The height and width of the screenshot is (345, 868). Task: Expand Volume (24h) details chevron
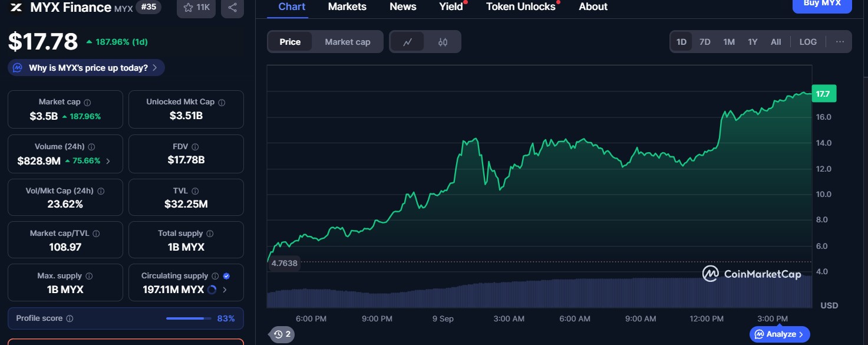(x=107, y=161)
